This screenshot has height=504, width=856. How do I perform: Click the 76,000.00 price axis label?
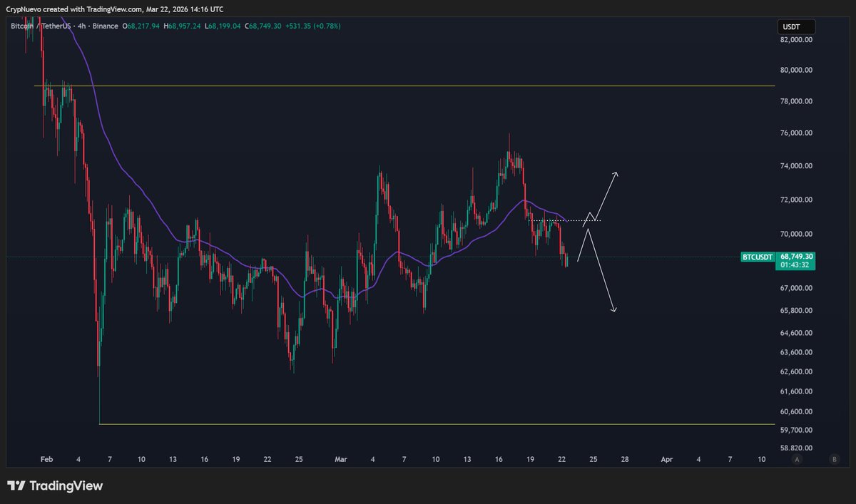[797, 133]
